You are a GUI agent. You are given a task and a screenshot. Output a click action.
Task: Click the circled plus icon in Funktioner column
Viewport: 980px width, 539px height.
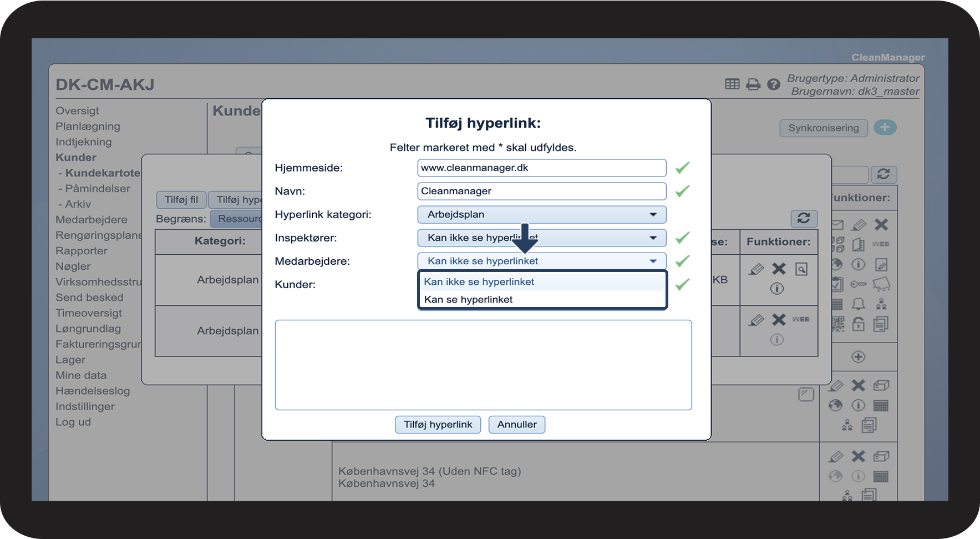859,357
